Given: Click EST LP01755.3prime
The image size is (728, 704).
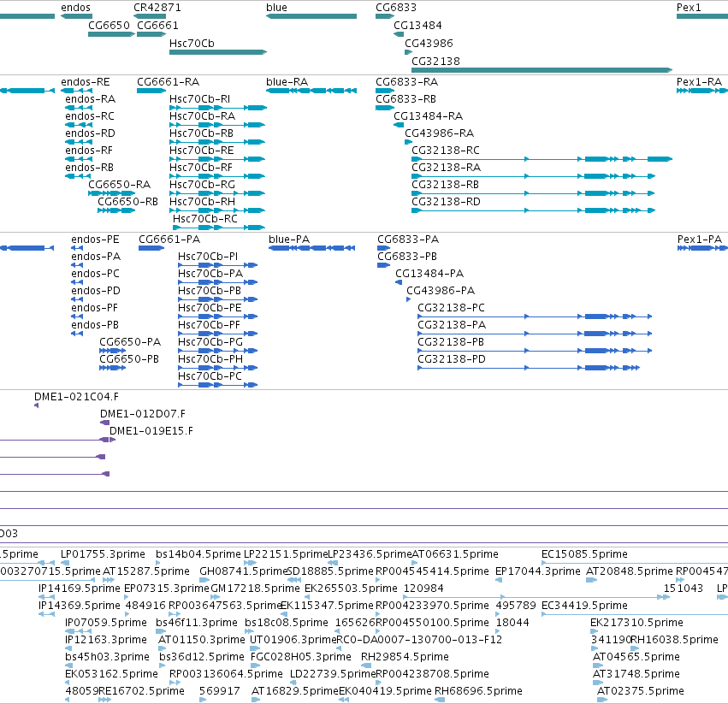Looking at the screenshot, I should [103, 554].
